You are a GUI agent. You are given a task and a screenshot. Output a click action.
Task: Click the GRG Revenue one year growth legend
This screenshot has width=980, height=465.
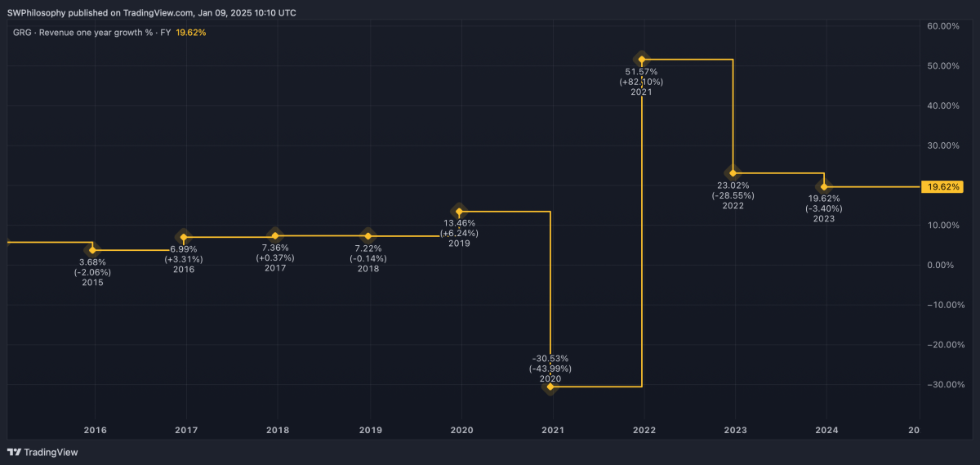click(91, 33)
